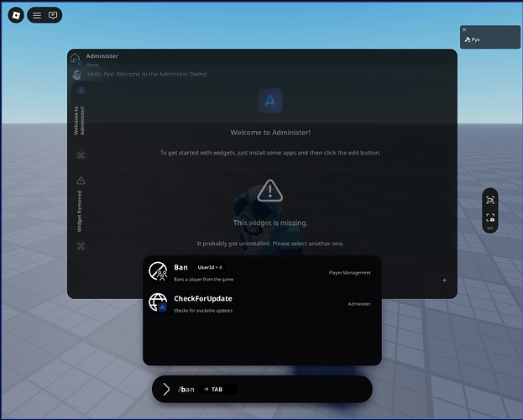The width and height of the screenshot is (523, 420).
Task: Click the vertical Widget Removed label
Action: tap(80, 212)
